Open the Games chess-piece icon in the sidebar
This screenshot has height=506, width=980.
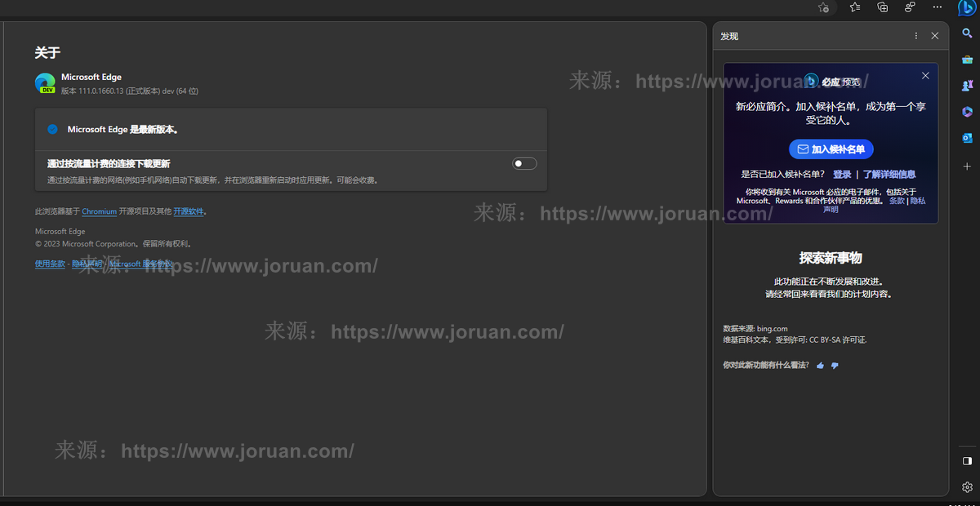click(x=967, y=86)
